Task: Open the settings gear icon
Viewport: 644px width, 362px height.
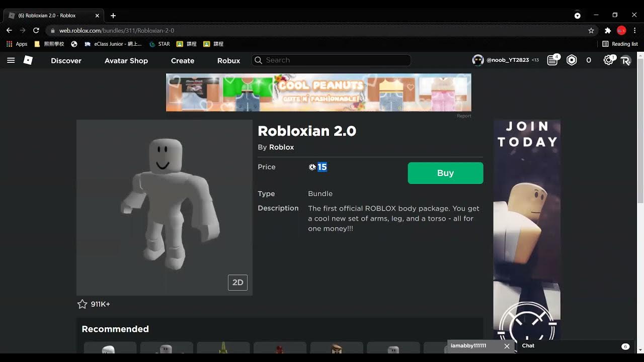Action: (609, 60)
